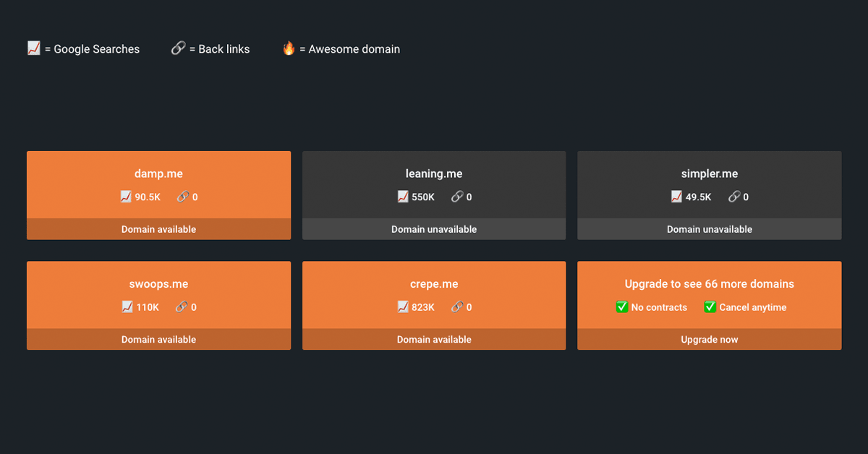
Task: Click the Cancel anytime green checkmark
Action: pos(710,307)
